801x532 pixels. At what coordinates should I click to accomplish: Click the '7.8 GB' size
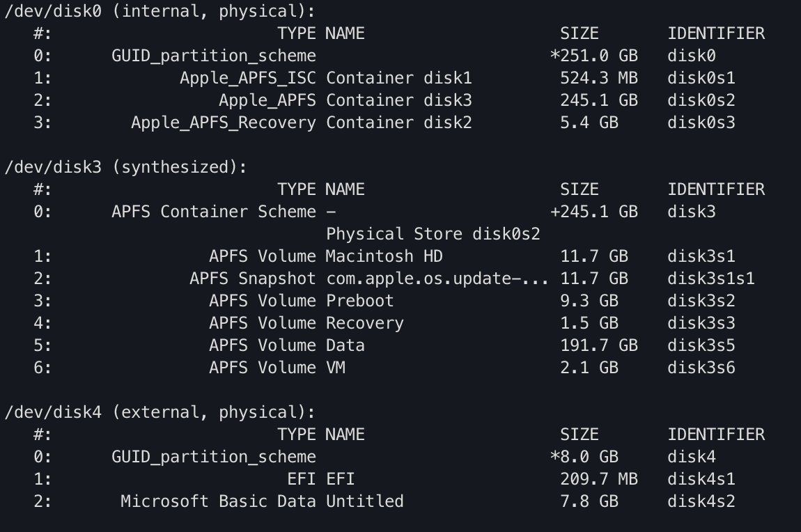(589, 501)
